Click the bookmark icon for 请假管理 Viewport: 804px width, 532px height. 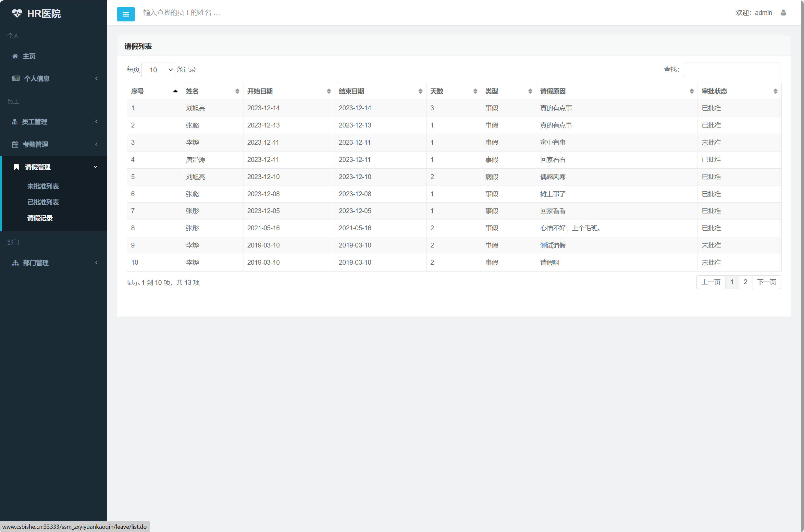pos(16,167)
